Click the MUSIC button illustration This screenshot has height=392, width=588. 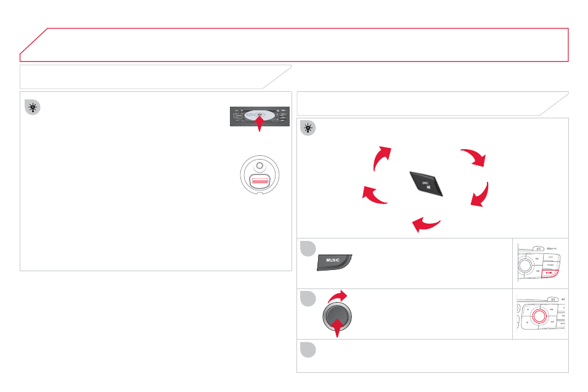pyautogui.click(x=335, y=262)
